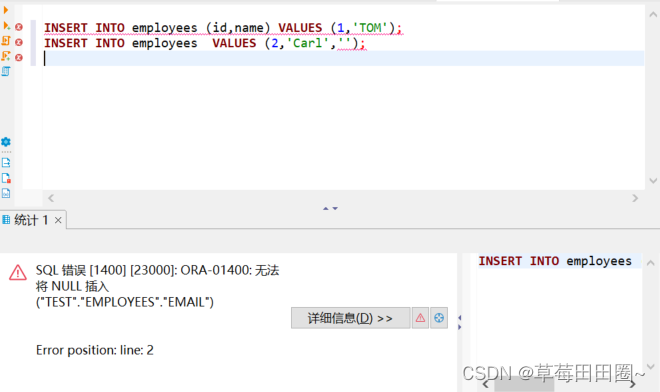Screen dimensions: 660x392
Task: Click the blue target icon button beside details
Action: (439, 318)
